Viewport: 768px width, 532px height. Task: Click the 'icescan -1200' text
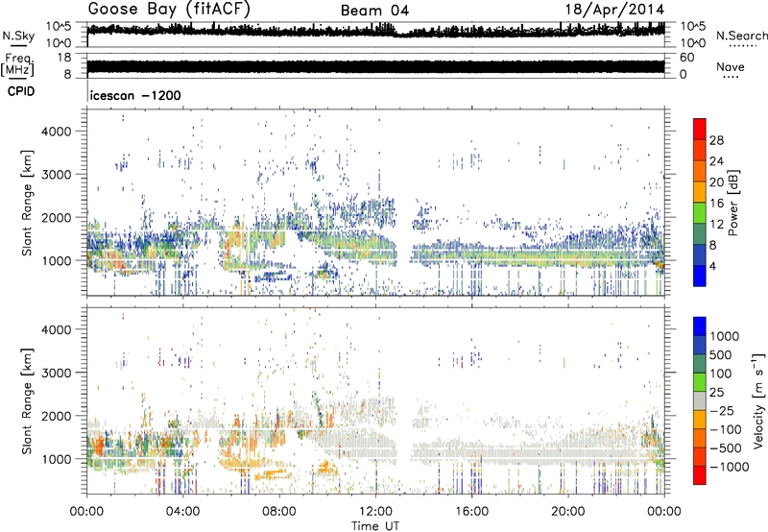[135, 95]
